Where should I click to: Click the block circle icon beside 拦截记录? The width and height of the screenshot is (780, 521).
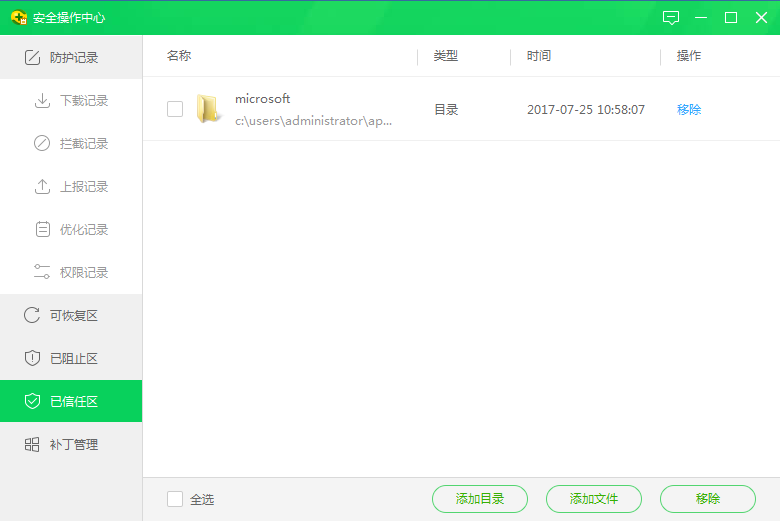click(42, 143)
